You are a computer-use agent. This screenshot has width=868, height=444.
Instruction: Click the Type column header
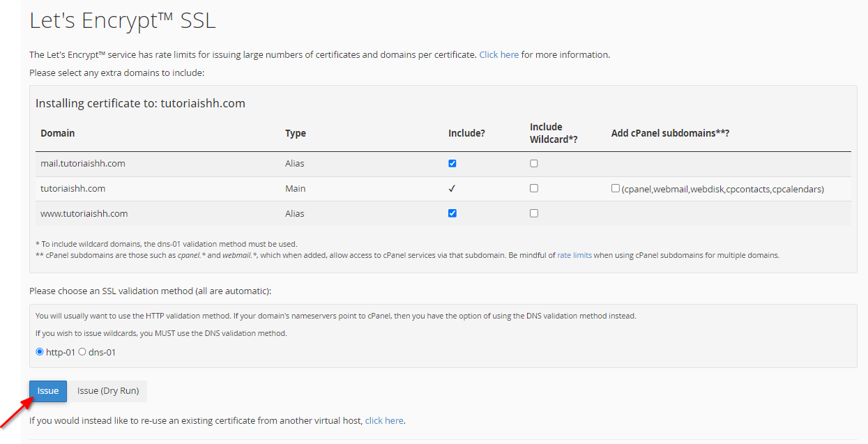pos(296,132)
